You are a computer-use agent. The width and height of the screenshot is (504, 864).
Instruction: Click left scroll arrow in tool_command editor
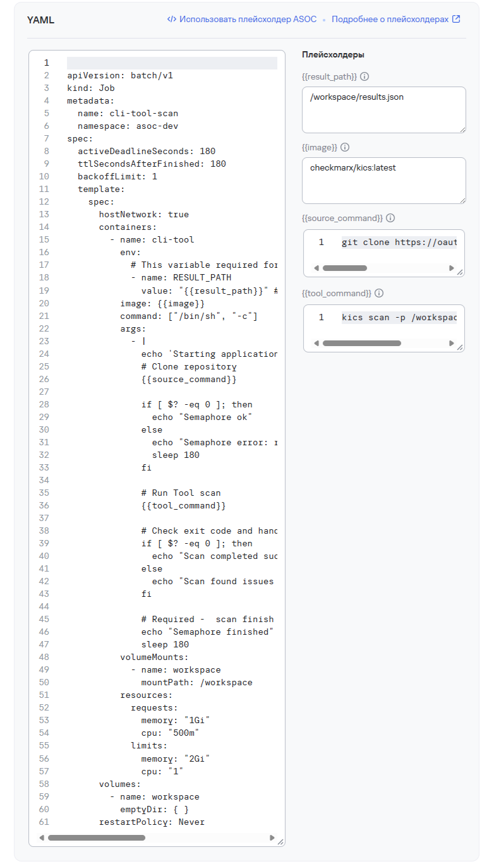tap(316, 344)
